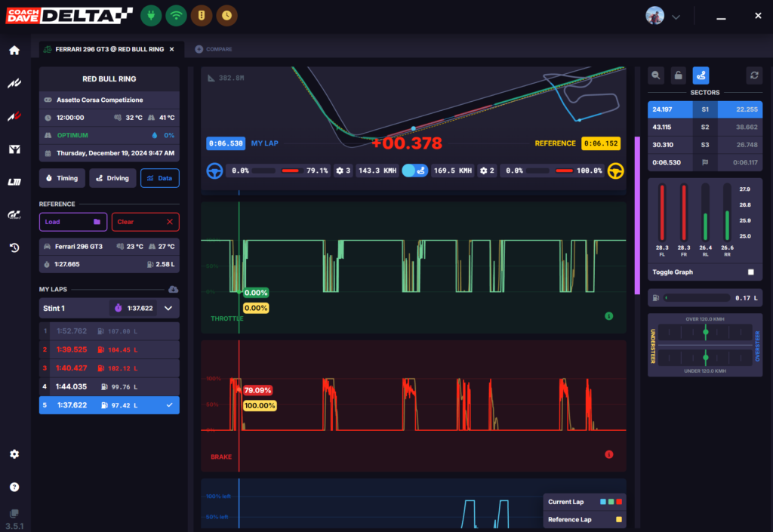The height and width of the screenshot is (532, 773).
Task: Select lap 1 with time 1:52.762
Action: [x=109, y=331]
